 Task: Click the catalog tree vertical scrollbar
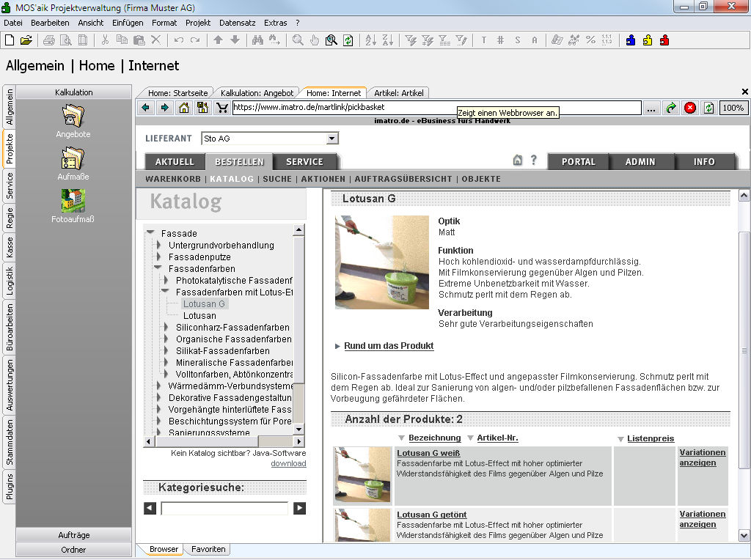[299, 329]
